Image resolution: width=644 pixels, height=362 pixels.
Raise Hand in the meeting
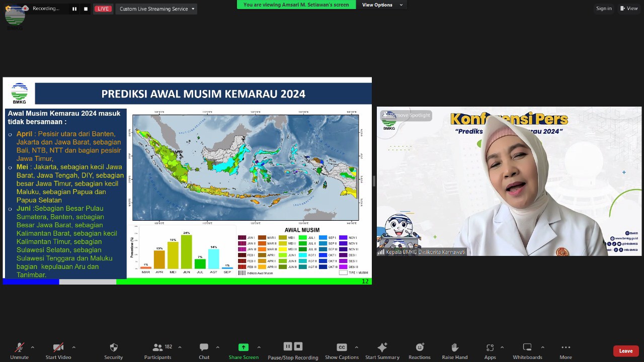tap(454, 348)
